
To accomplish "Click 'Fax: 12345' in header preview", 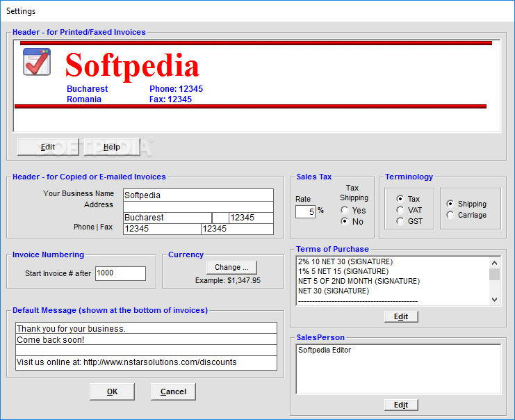I will [170, 99].
